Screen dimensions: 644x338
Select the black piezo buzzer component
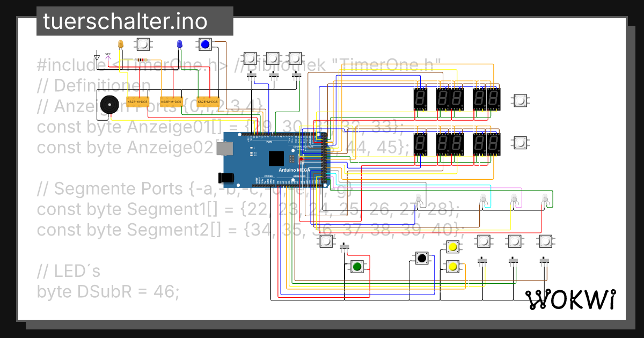tap(109, 104)
